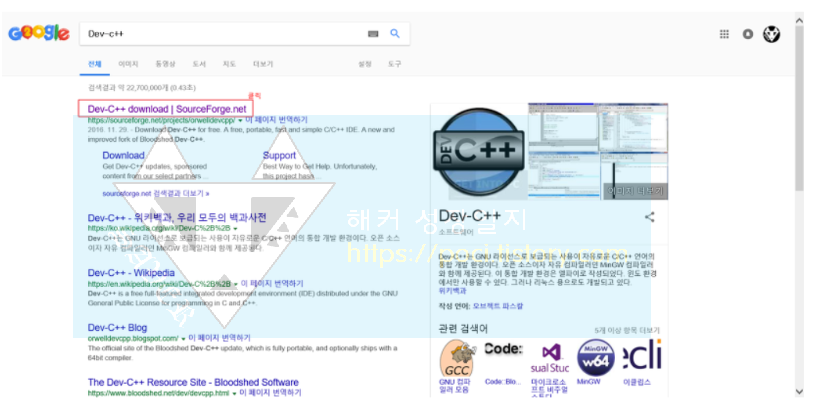Open the notifications bell icon
The width and height of the screenshot is (820, 414).
[748, 34]
